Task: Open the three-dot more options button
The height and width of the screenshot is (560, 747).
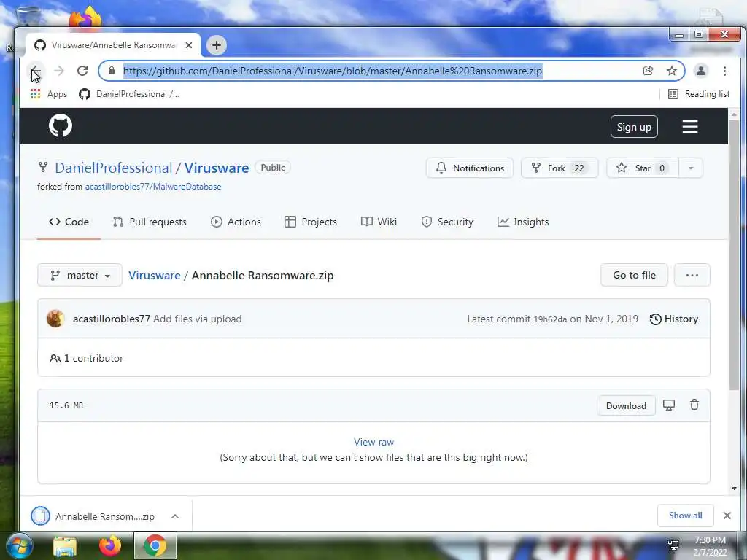Action: coord(692,275)
